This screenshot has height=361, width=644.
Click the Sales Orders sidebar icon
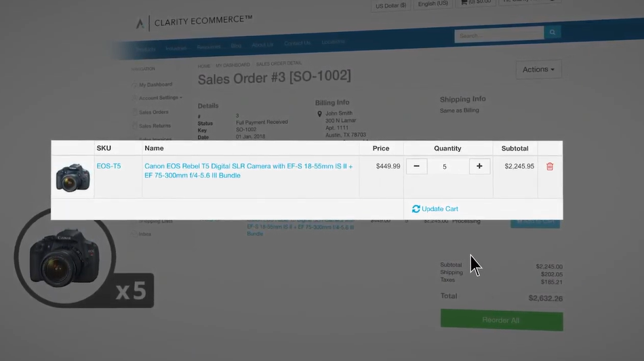point(135,112)
